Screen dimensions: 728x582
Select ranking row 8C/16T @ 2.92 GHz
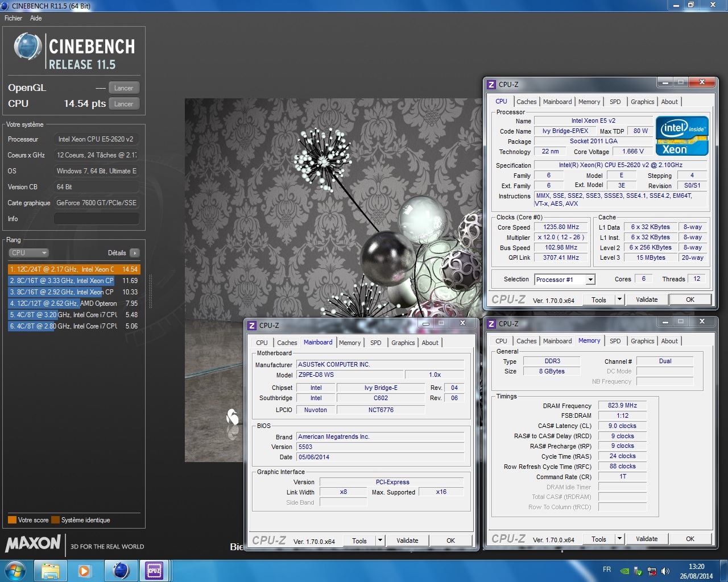click(x=74, y=292)
